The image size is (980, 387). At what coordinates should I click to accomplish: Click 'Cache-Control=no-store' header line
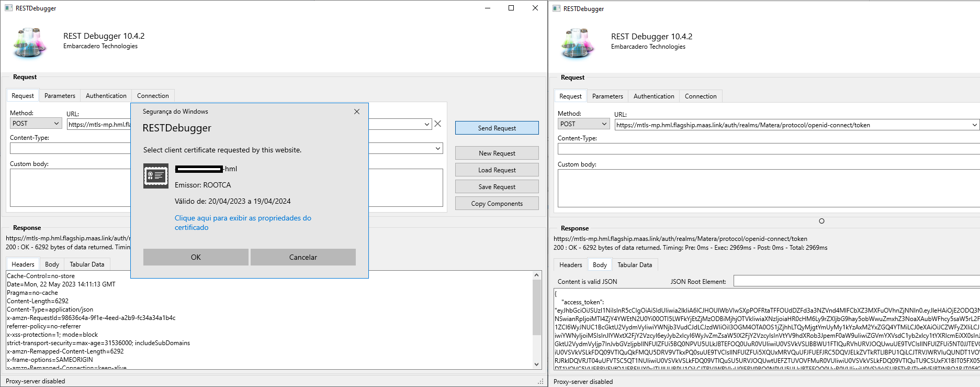[x=41, y=276]
